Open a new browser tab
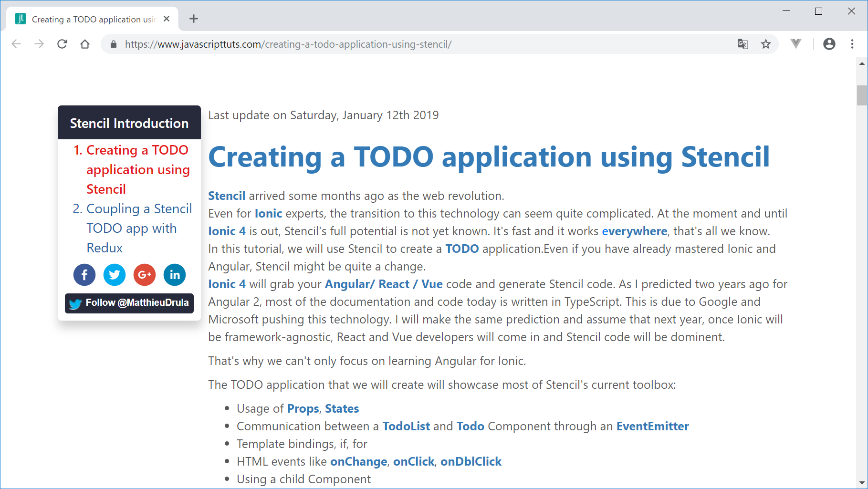868x489 pixels. coord(193,19)
